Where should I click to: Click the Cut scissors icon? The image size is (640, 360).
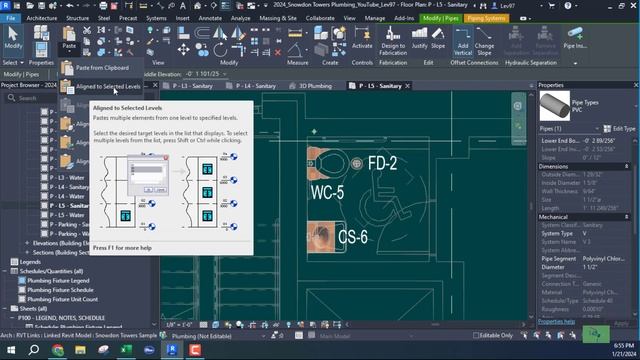point(87,30)
